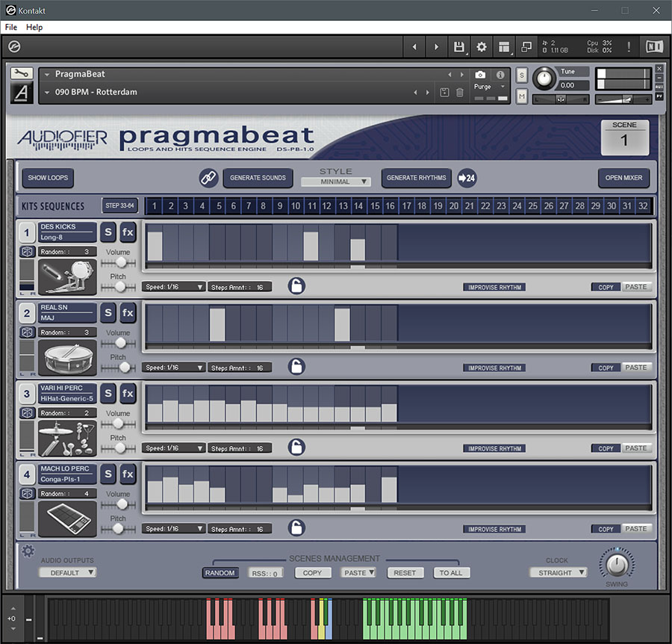This screenshot has width=672, height=644.
Task: Toggle the padlock on VARI HI PERC sequence
Action: click(296, 447)
